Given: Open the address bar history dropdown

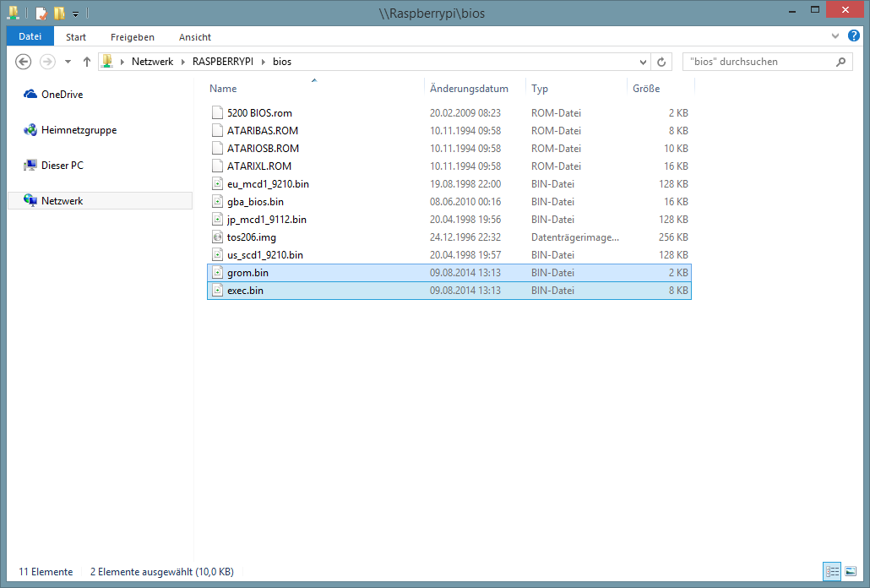Looking at the screenshot, I should pos(643,62).
